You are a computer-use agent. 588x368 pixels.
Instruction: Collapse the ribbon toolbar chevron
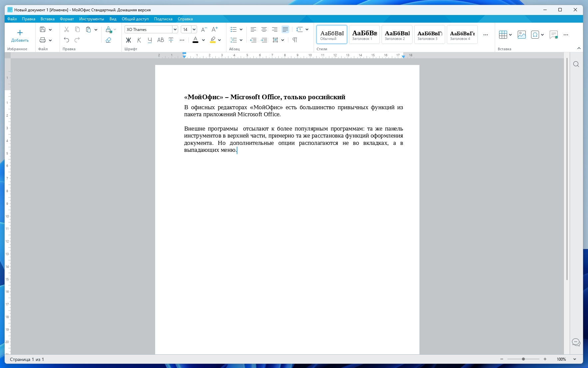pyautogui.click(x=579, y=48)
